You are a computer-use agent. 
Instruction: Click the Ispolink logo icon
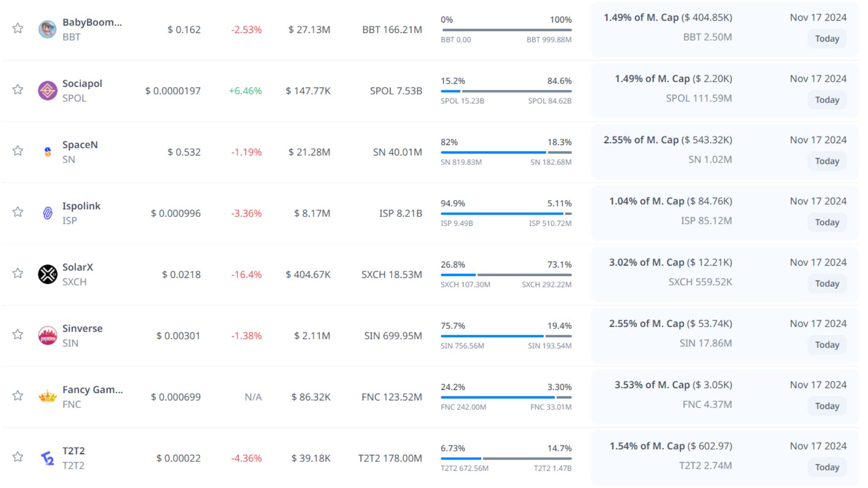[47, 213]
